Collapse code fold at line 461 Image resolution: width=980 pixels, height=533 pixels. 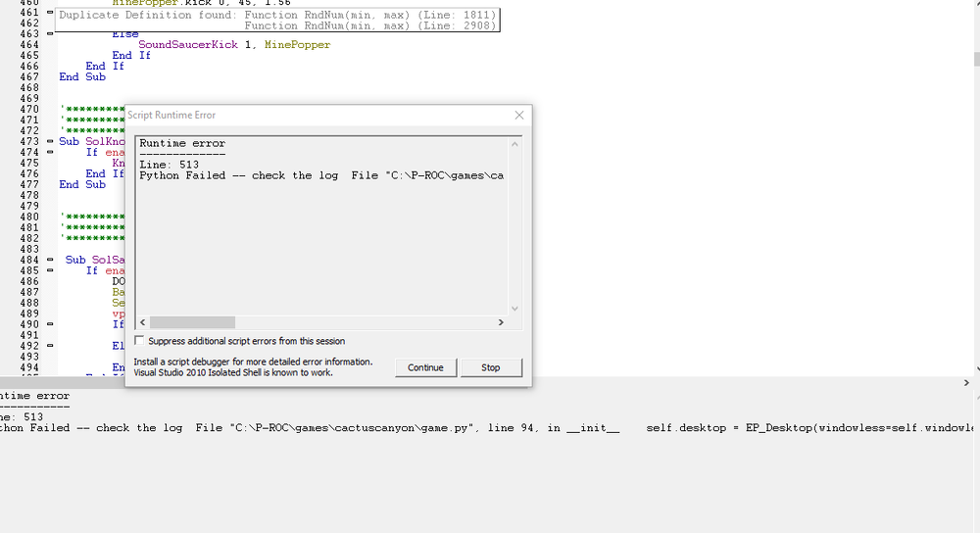tap(50, 12)
